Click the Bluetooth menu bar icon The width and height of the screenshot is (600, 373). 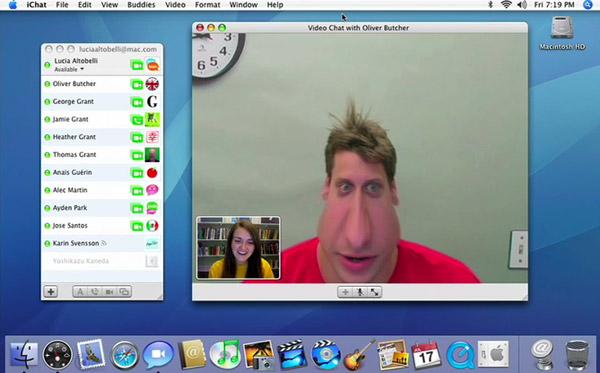coord(490,5)
